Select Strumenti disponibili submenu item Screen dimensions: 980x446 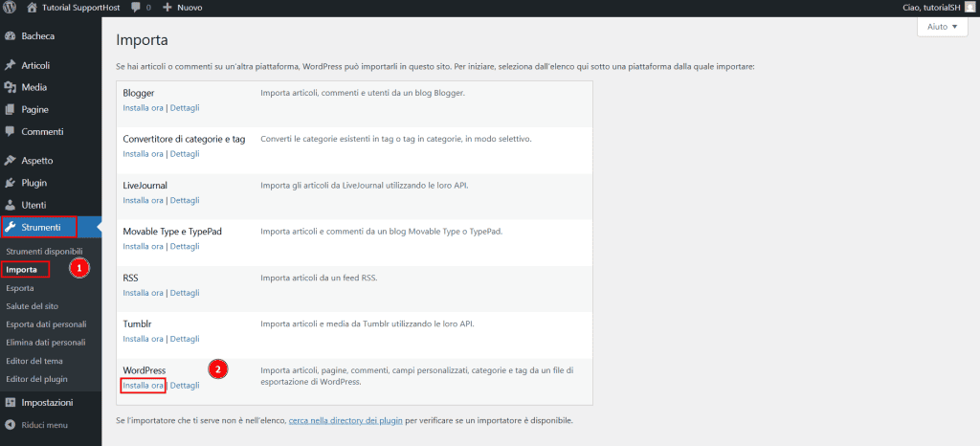44,251
